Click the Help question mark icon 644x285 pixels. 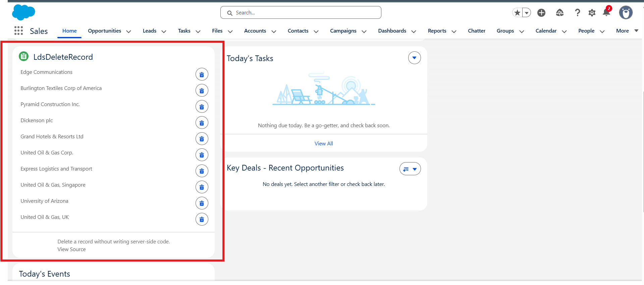[x=577, y=13]
